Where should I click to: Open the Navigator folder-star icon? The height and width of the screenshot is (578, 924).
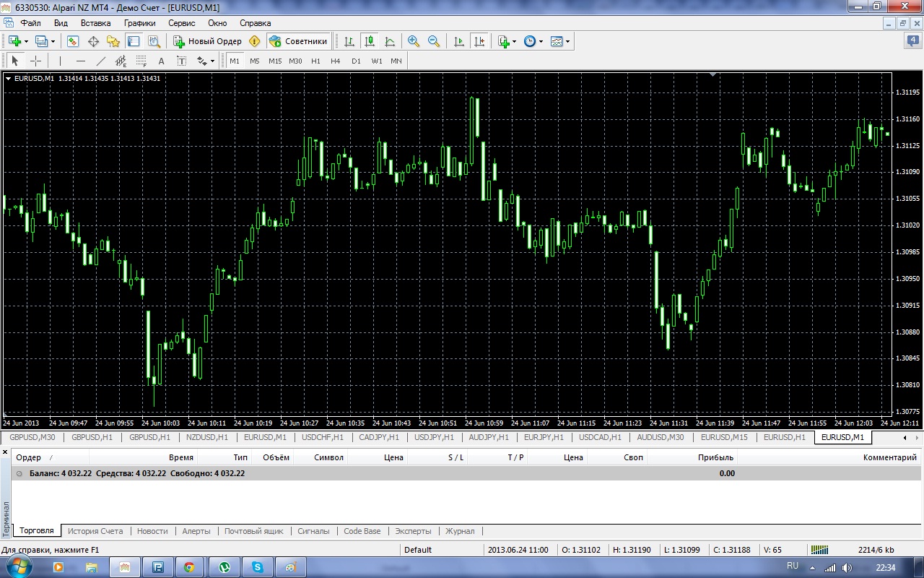(x=113, y=41)
